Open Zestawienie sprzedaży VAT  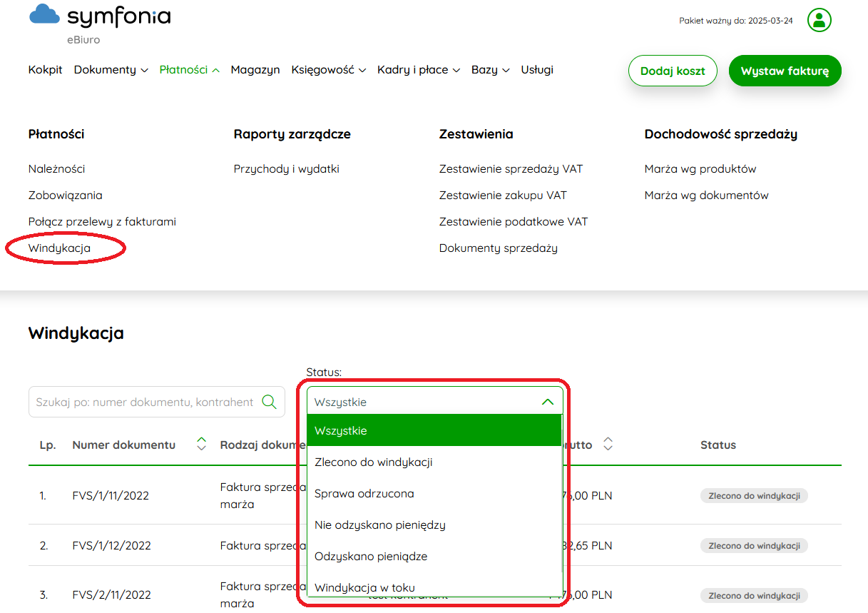pyautogui.click(x=511, y=169)
